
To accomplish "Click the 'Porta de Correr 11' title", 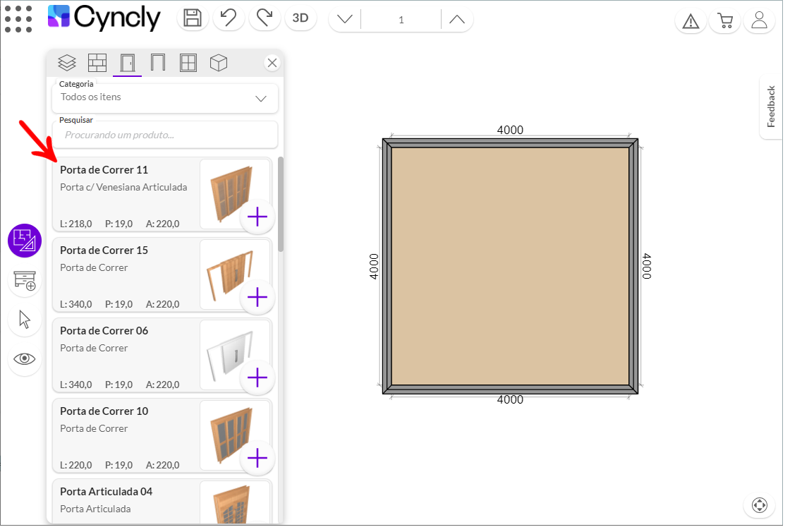I will [104, 170].
